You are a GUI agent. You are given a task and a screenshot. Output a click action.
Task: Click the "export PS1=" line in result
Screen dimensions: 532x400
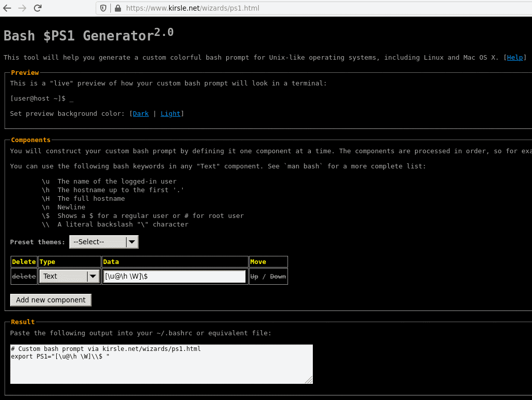click(60, 357)
